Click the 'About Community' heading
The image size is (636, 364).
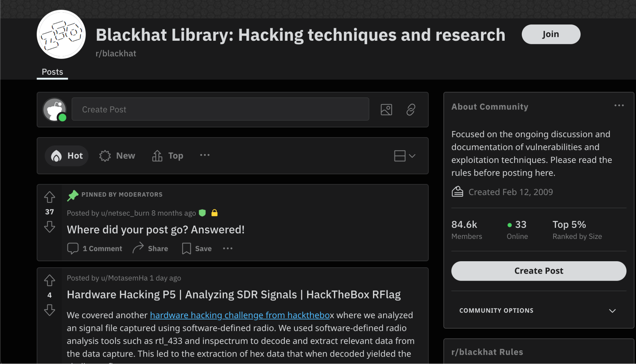click(490, 107)
